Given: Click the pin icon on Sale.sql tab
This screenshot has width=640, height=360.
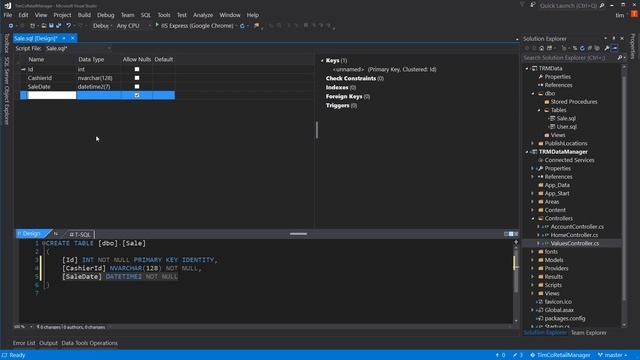Looking at the screenshot, I should (64, 38).
